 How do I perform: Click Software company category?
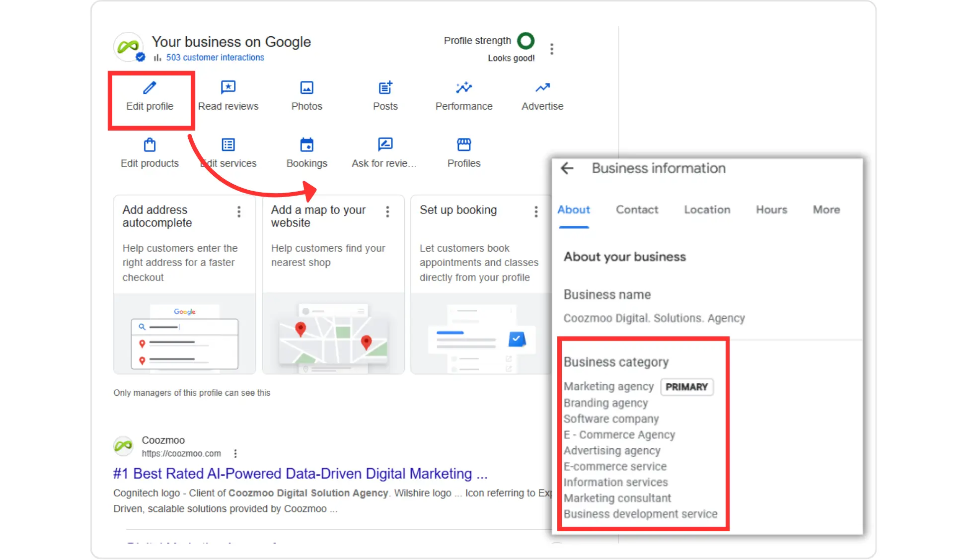611,419
